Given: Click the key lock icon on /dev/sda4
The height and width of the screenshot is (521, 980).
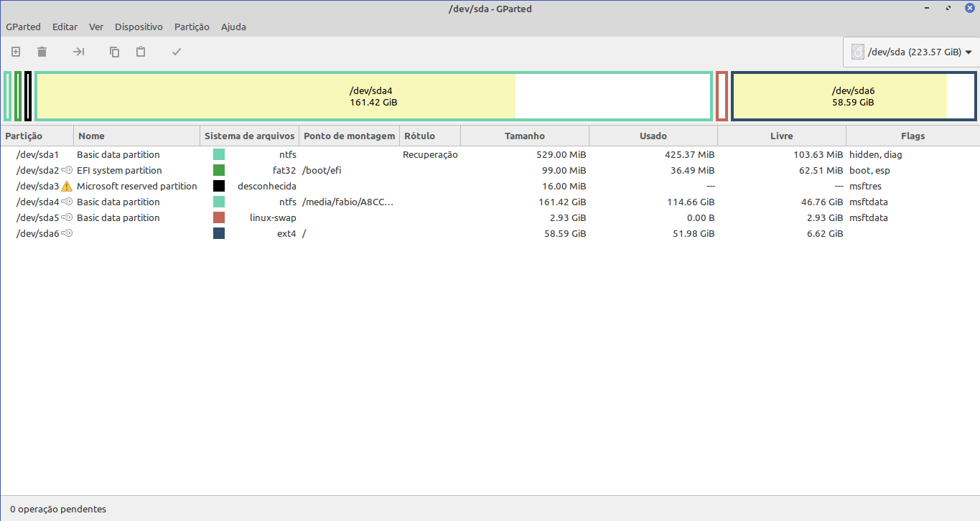Looking at the screenshot, I should 67,202.
